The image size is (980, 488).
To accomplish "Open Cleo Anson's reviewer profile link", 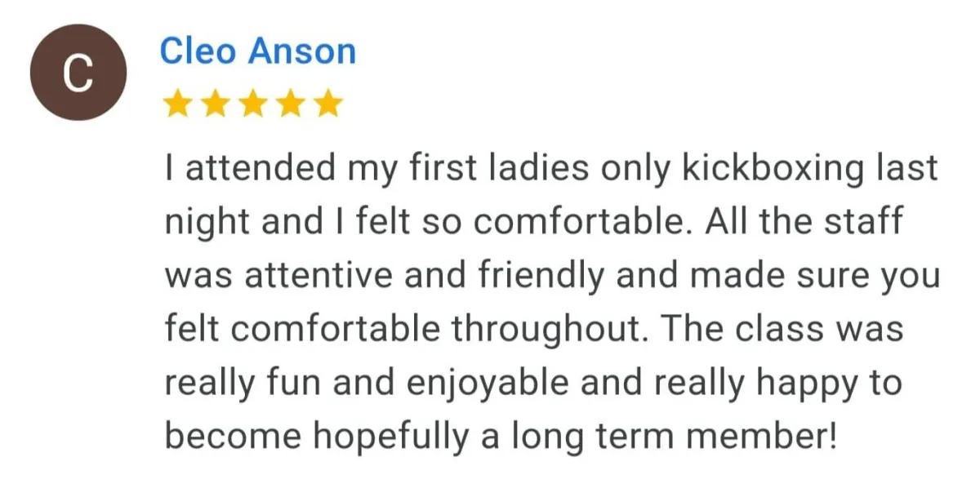I will (x=258, y=51).
